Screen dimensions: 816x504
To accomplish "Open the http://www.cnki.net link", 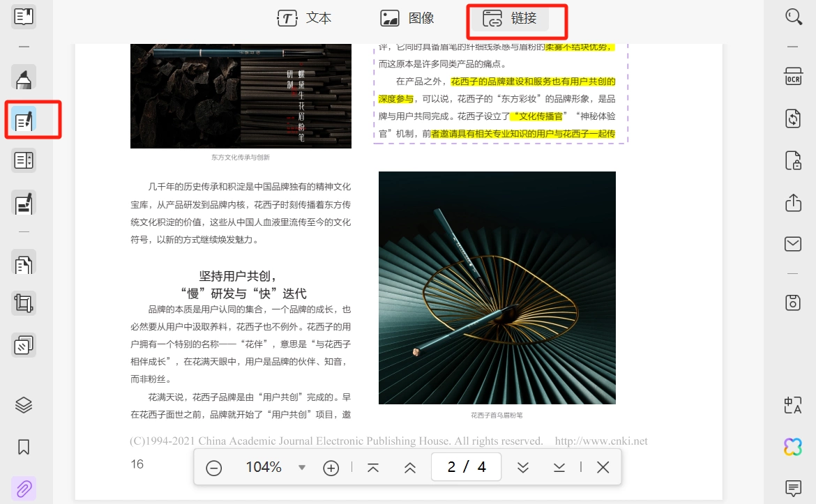I will pos(601,441).
